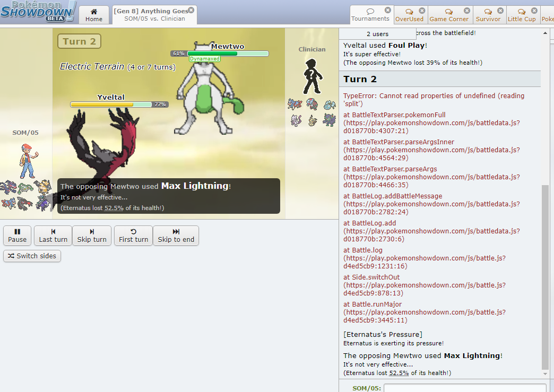Viewport: 554px width, 392px height.
Task: Close the Little Cup tab
Action: click(534, 11)
